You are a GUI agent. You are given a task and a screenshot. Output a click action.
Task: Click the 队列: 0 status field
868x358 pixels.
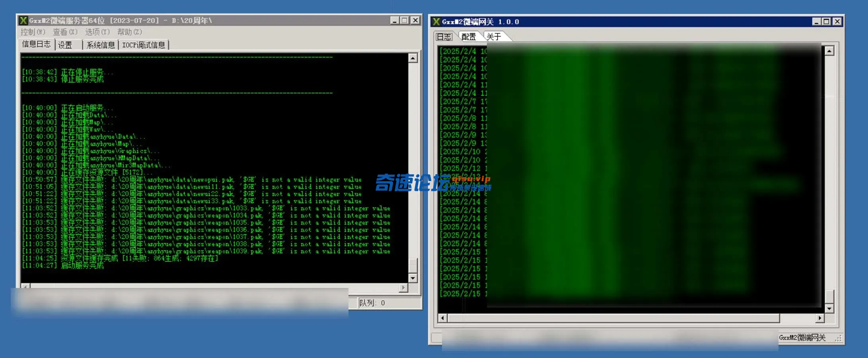pos(389,303)
